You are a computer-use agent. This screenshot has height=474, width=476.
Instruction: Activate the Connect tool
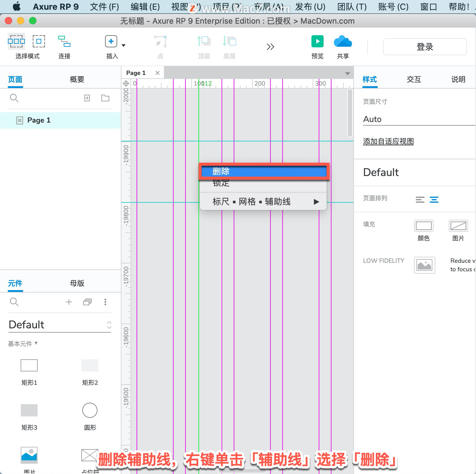click(64, 41)
